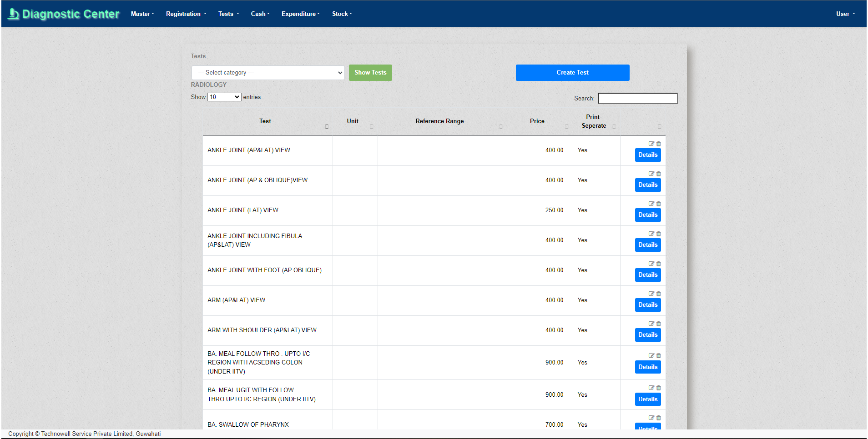Focus the Search input field
This screenshot has width=868, height=439.
[x=637, y=99]
